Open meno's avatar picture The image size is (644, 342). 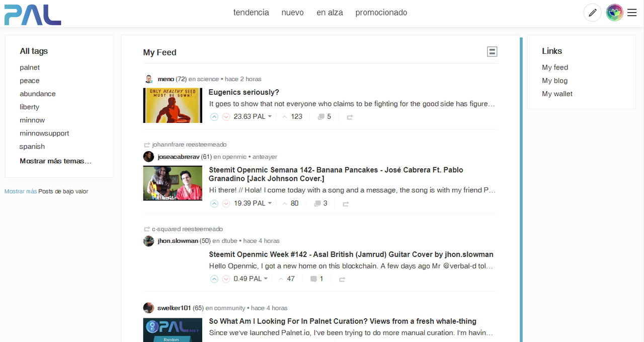[148, 79]
